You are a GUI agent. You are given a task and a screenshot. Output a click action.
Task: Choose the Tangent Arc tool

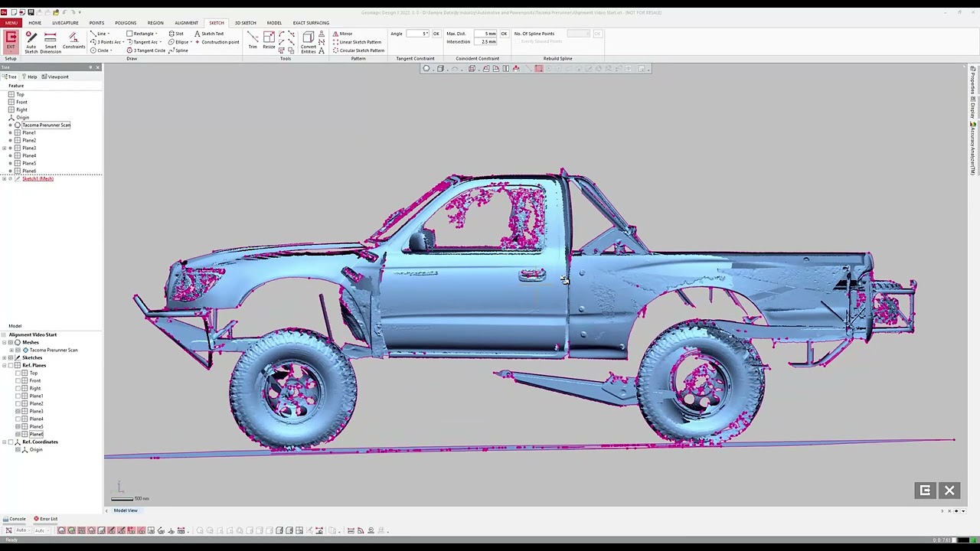tap(142, 42)
